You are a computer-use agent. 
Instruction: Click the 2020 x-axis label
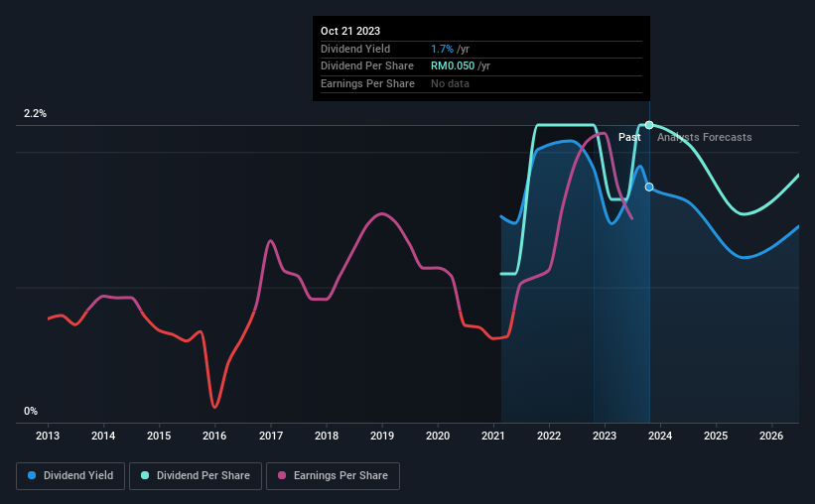click(x=438, y=436)
